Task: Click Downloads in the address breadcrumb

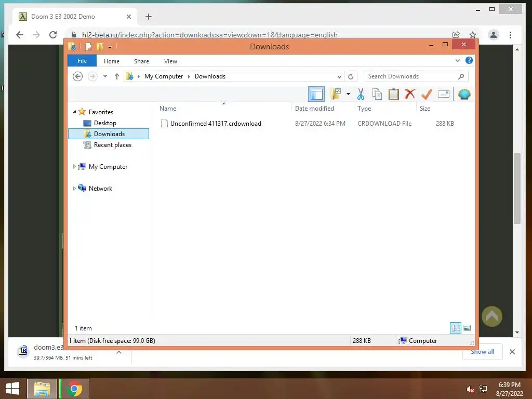Action: tap(210, 76)
